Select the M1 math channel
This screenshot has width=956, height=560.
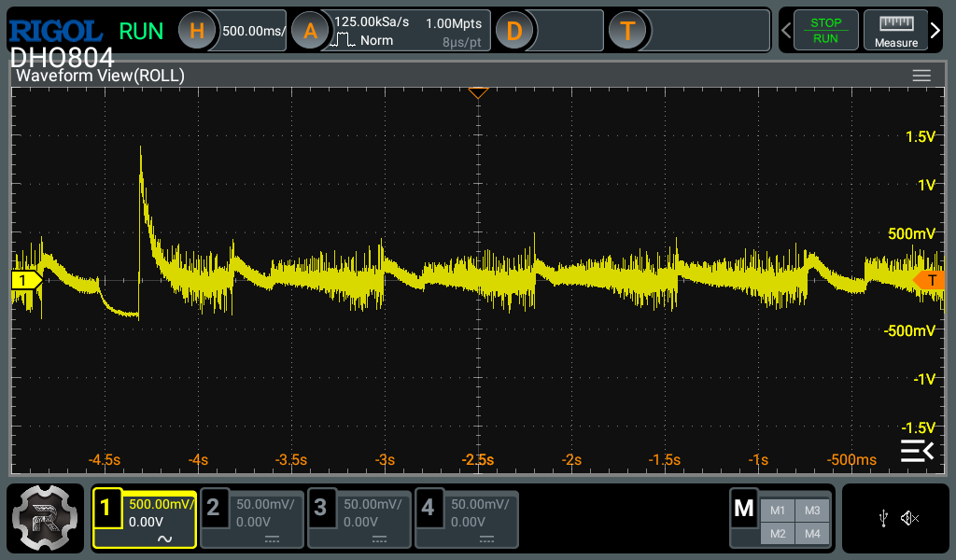[x=777, y=510]
